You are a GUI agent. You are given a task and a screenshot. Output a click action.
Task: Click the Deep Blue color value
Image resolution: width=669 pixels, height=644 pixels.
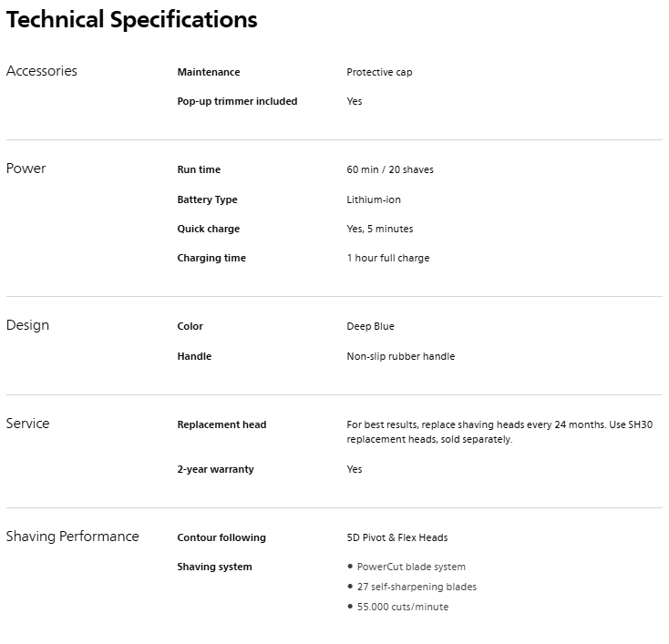370,326
